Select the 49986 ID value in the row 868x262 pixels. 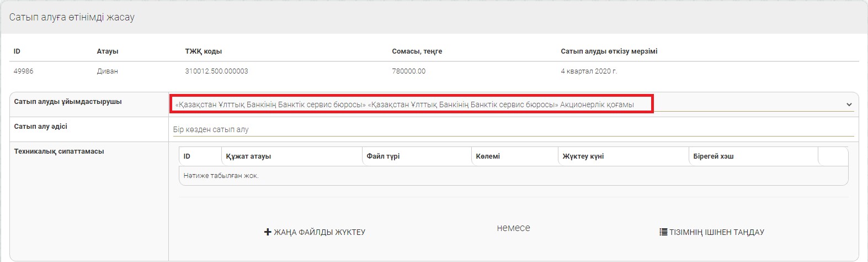[24, 71]
